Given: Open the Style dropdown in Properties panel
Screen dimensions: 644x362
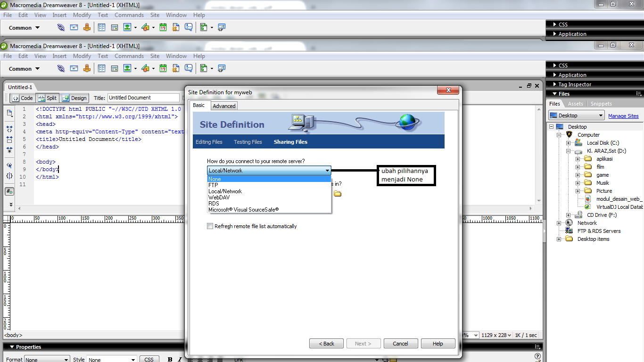Looking at the screenshot, I should [x=112, y=360].
